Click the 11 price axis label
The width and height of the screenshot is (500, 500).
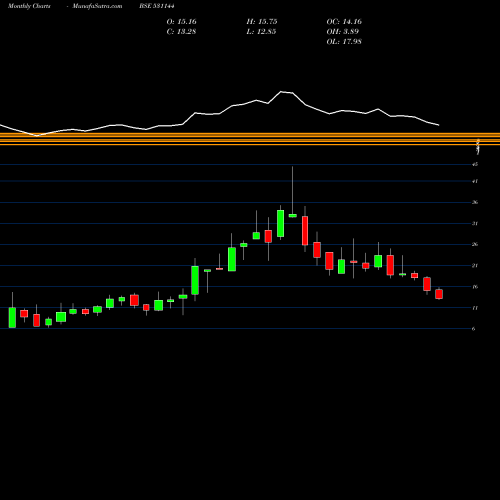click(475, 308)
